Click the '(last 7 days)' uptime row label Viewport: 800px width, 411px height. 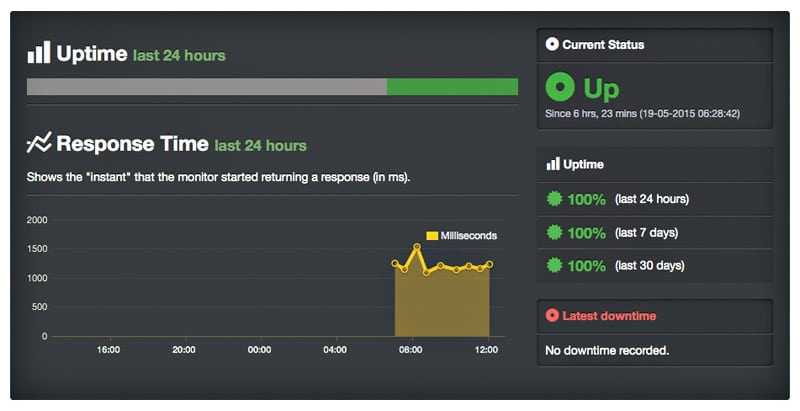coord(646,233)
